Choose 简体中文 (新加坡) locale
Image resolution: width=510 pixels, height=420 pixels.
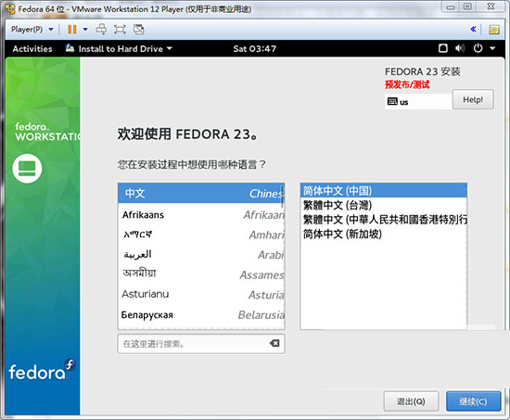384,234
